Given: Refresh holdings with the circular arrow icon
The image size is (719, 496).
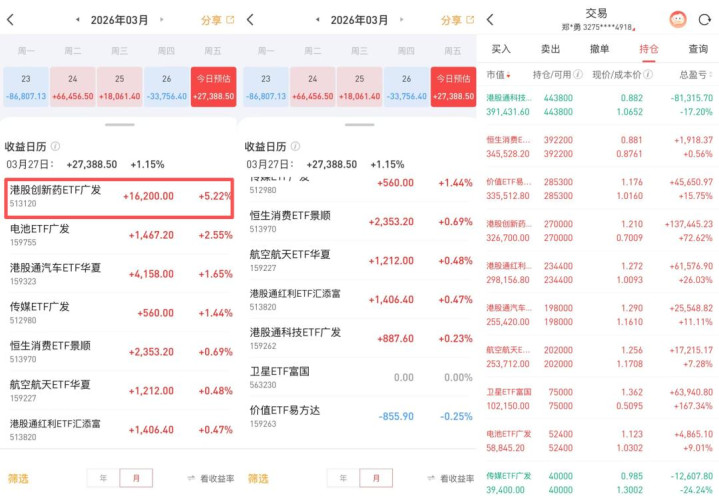Looking at the screenshot, I should pyautogui.click(x=704, y=20).
